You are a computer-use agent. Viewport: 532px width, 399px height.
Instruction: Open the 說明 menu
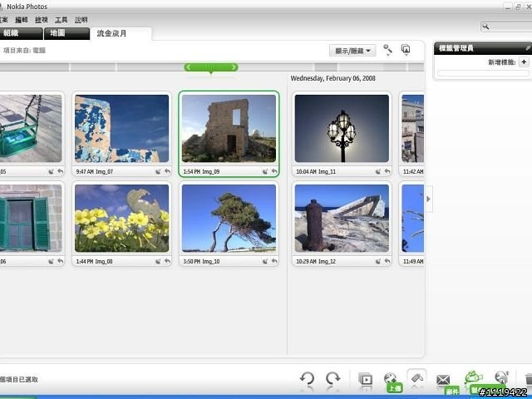tap(81, 20)
